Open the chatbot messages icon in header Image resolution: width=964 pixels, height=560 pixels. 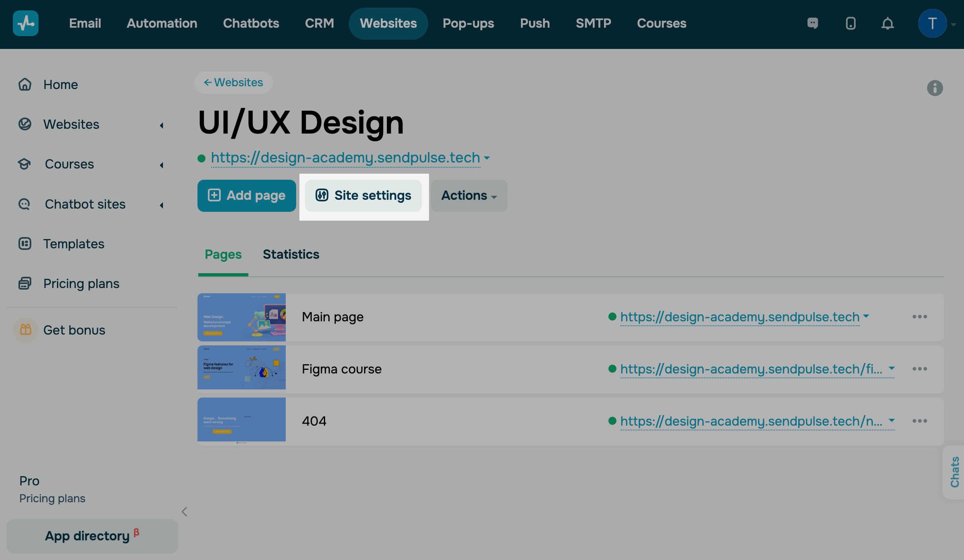click(x=813, y=23)
